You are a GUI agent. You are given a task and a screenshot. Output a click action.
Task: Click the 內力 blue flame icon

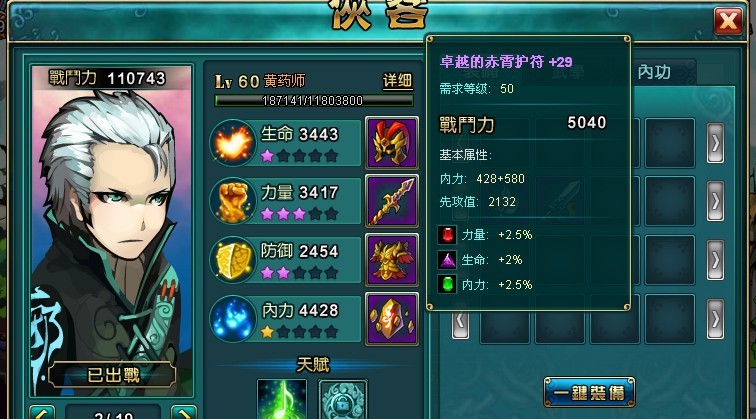click(x=233, y=319)
